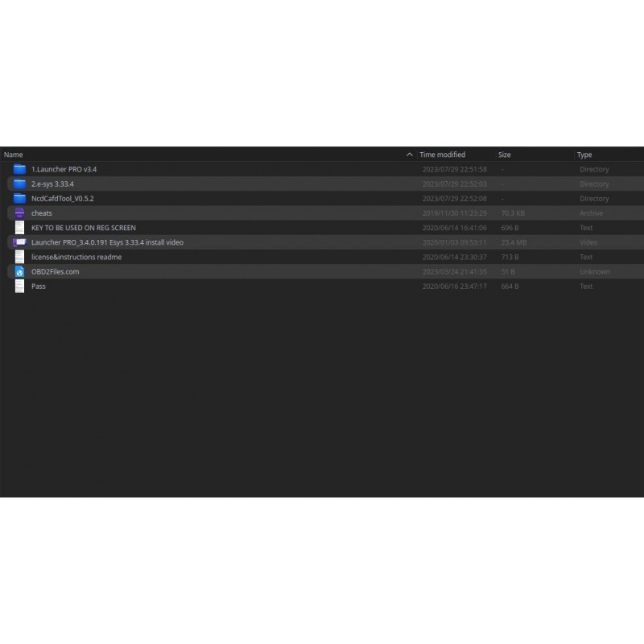Click the 1.Launcher PRO v3.4 folder icon
The width and height of the screenshot is (644, 644).
tap(19, 169)
